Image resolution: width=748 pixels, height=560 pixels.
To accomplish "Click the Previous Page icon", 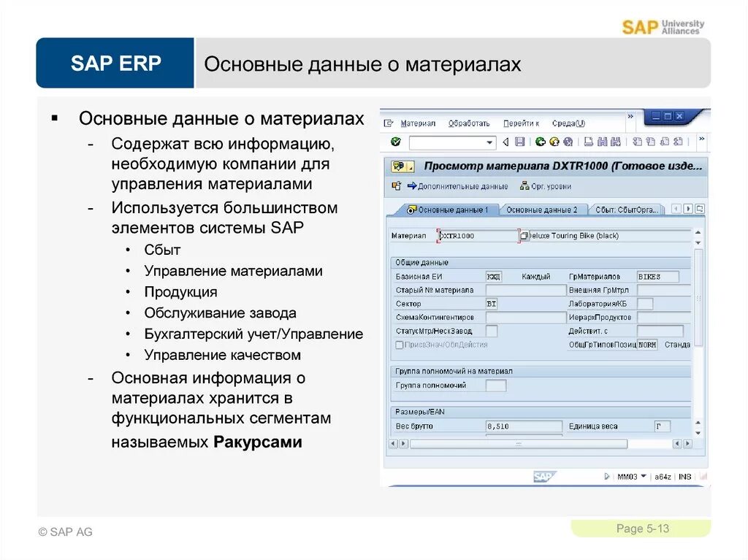I will pyautogui.click(x=651, y=142).
